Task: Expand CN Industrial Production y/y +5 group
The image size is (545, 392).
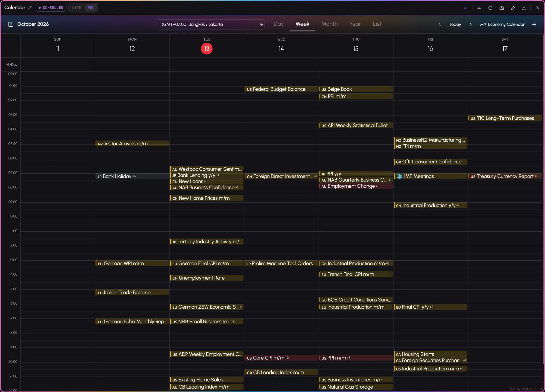Action: [x=430, y=205]
